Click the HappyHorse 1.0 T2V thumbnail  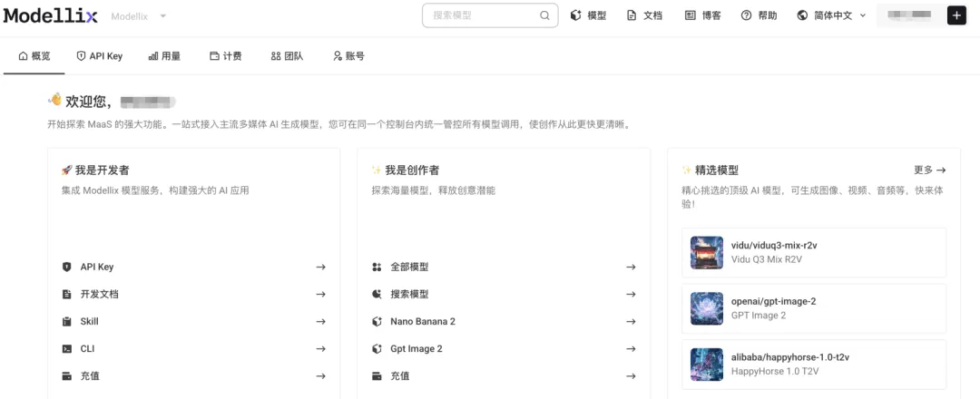[707, 364]
